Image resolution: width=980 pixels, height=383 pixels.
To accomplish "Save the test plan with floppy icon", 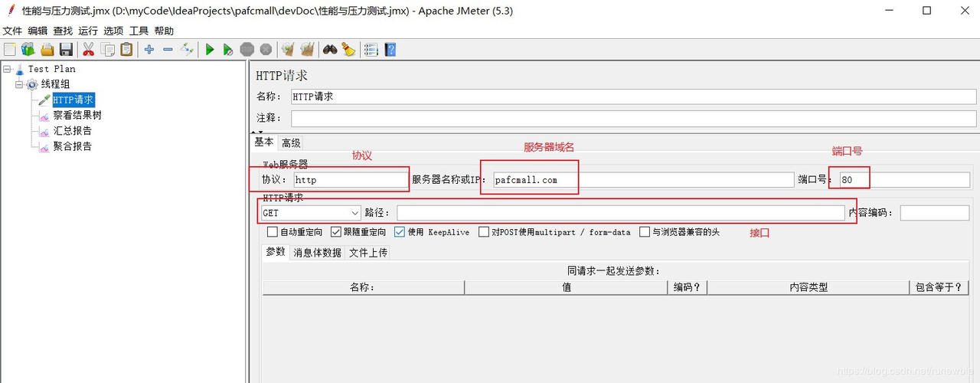I will pos(67,50).
